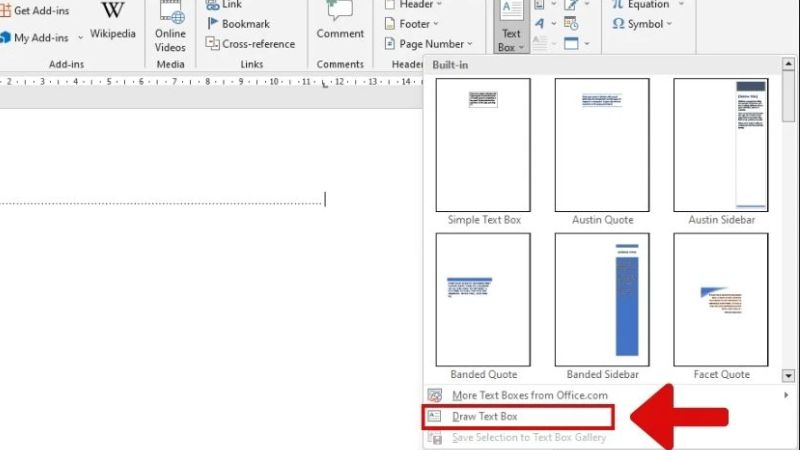This screenshot has height=450, width=800.
Task: Open More Text Boxes from Office.com
Action: 529,395
